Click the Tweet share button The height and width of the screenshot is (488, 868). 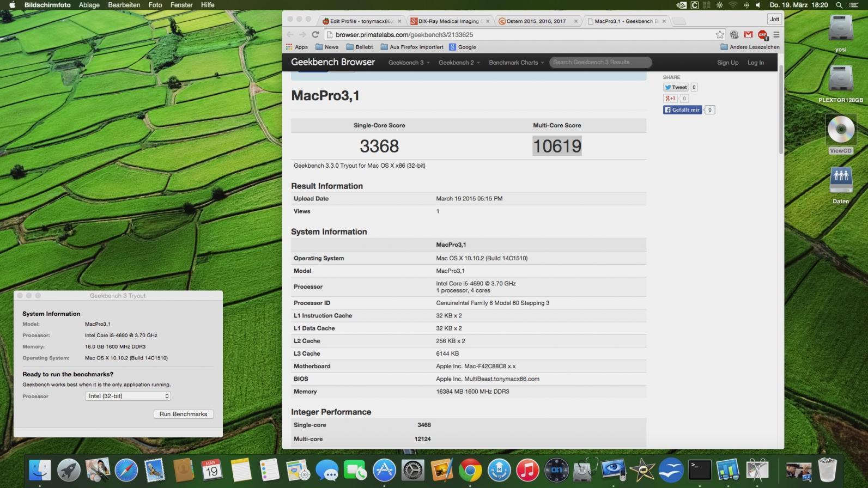click(x=676, y=87)
